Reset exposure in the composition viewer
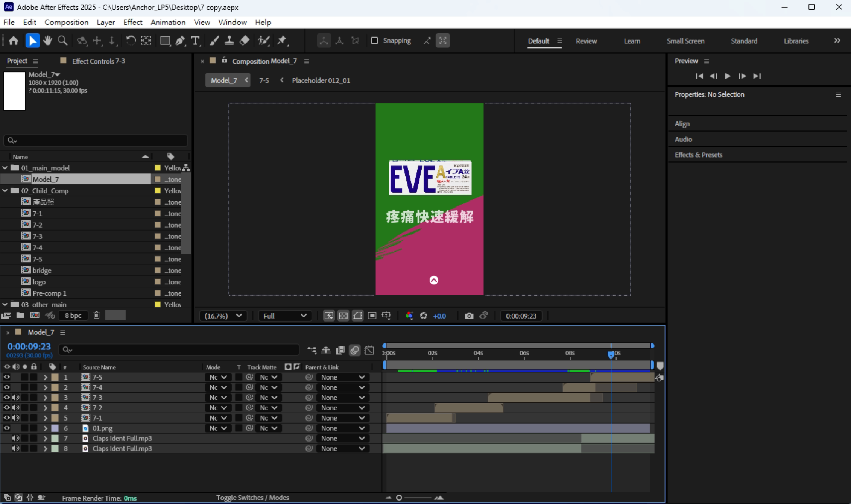The width and height of the screenshot is (851, 504). tap(424, 316)
